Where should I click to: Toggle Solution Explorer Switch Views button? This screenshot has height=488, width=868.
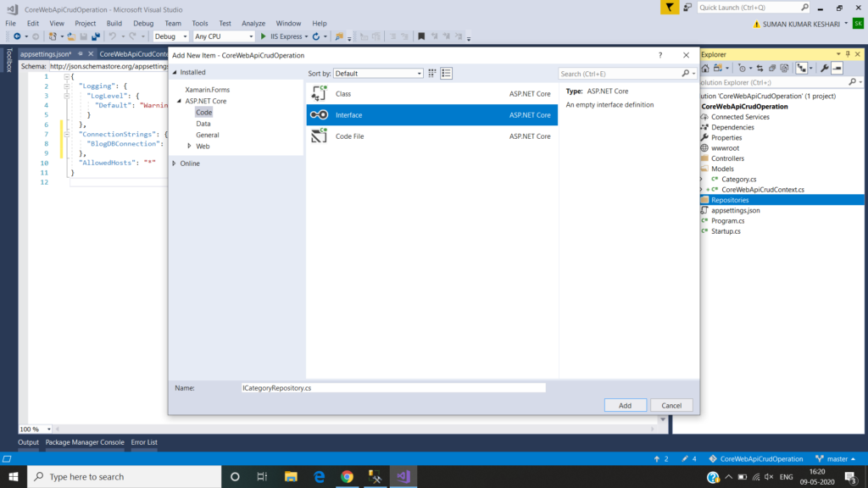(x=718, y=68)
